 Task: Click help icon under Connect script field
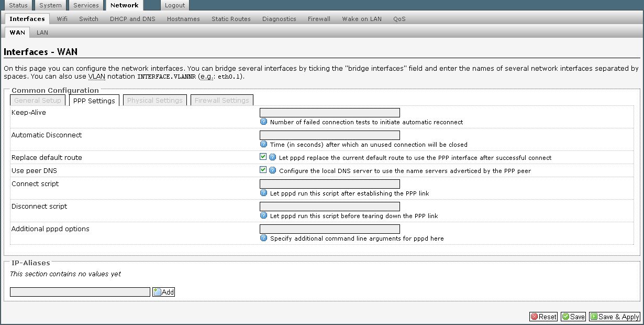point(264,193)
